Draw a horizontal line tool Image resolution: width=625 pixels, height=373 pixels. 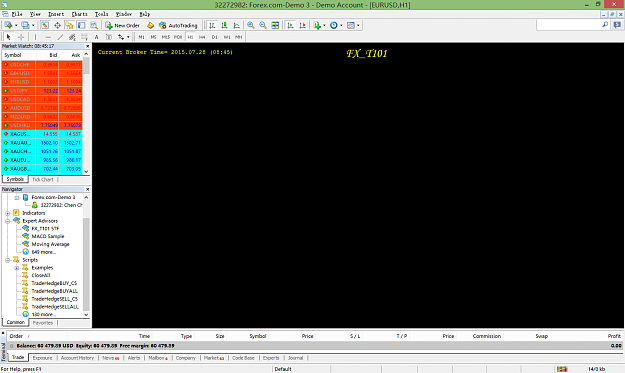[48, 37]
